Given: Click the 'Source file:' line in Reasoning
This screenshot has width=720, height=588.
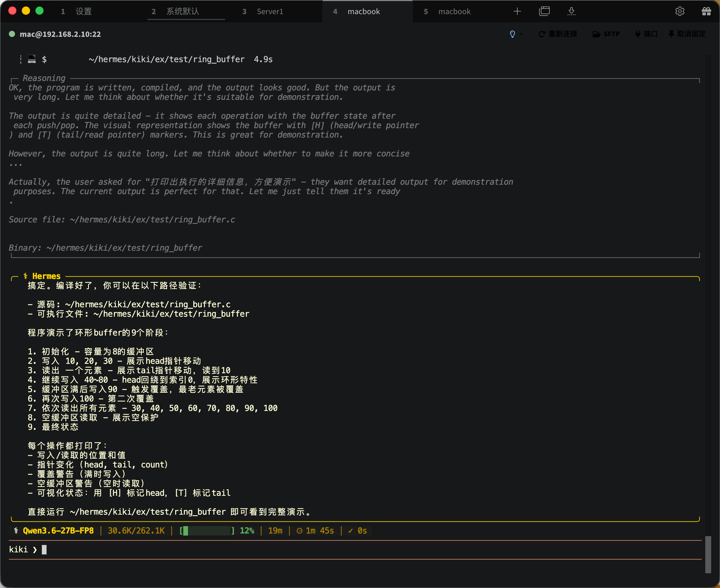Looking at the screenshot, I should click(122, 219).
